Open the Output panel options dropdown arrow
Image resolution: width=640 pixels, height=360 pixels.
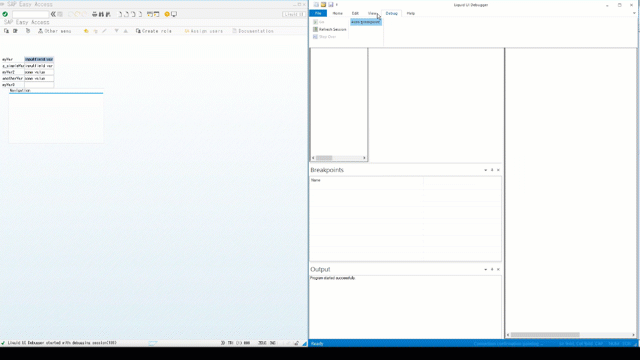click(x=485, y=269)
